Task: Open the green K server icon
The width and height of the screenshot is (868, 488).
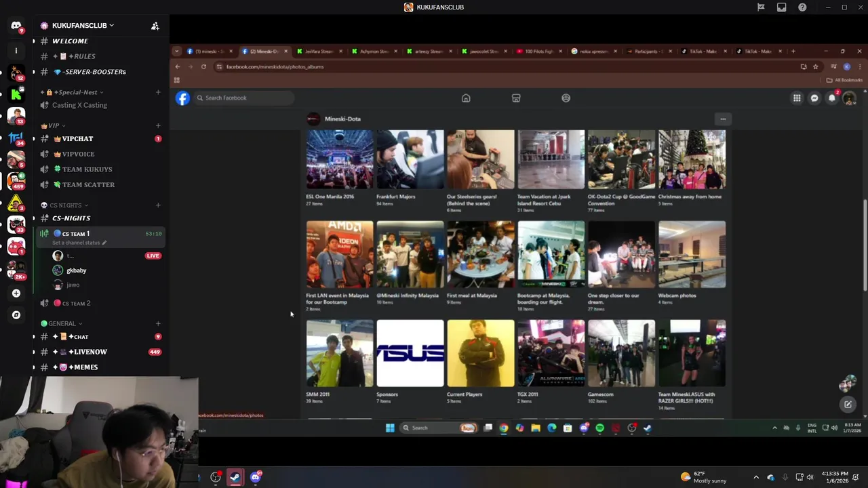Action: pos(16,94)
